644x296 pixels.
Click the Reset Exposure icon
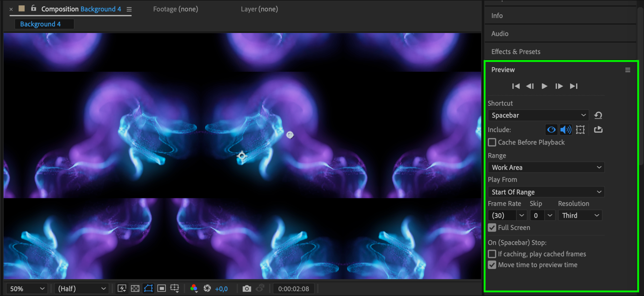coord(207,288)
